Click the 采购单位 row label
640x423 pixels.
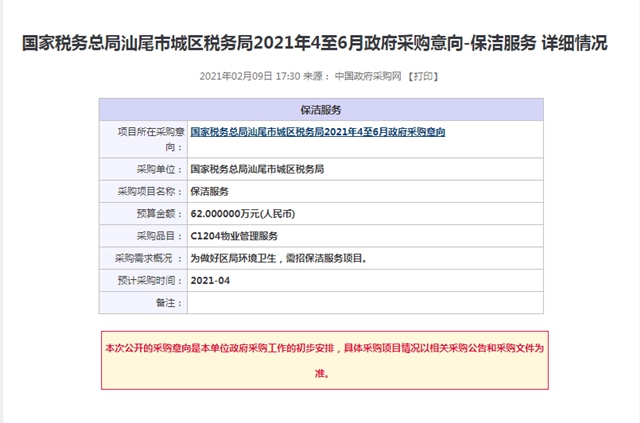(x=151, y=169)
